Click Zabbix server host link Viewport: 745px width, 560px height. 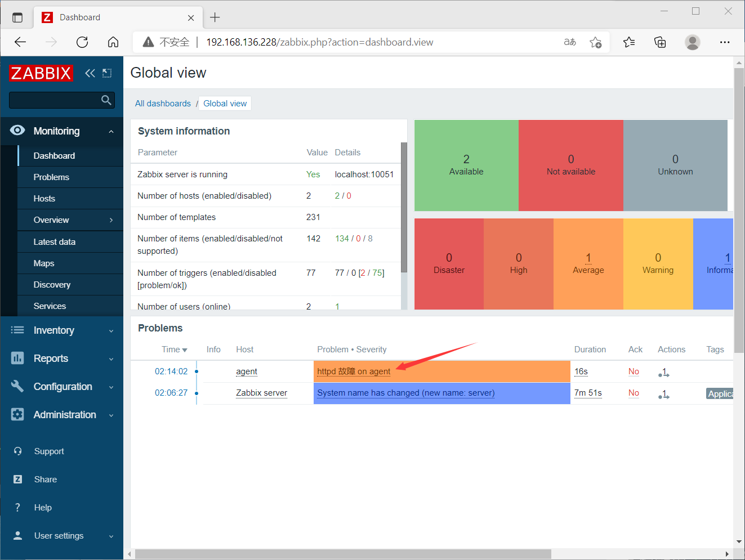click(261, 393)
